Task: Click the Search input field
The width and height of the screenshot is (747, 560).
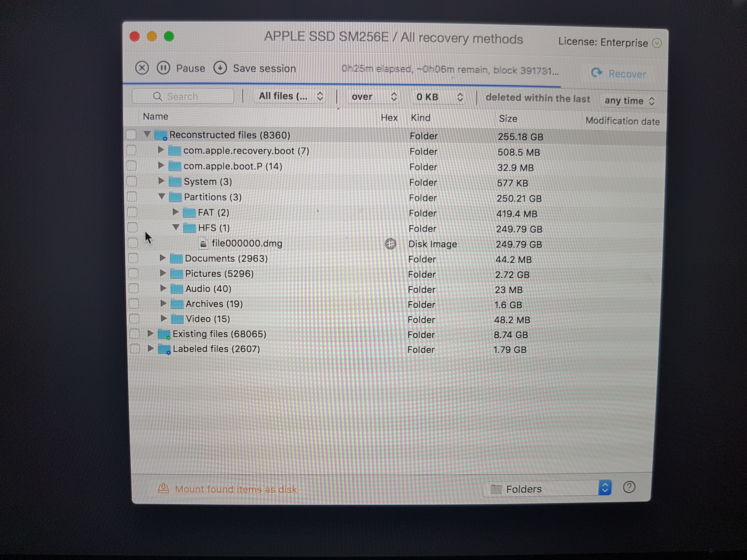Action: 183,96
